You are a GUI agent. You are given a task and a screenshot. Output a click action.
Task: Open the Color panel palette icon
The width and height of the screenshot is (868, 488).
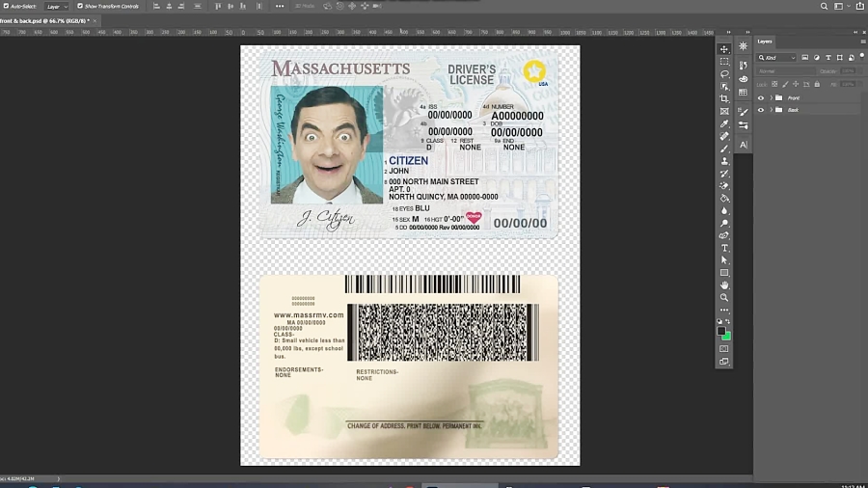(744, 79)
